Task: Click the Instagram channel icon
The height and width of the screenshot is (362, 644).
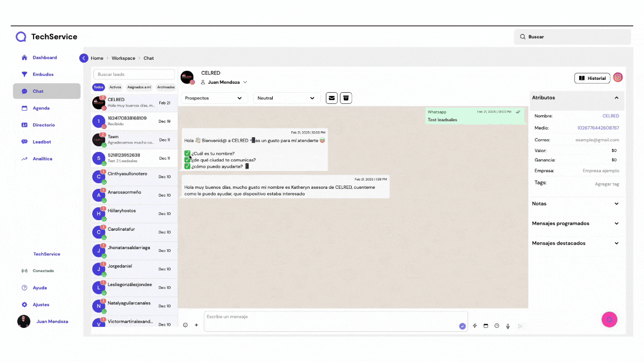Action: tap(618, 78)
